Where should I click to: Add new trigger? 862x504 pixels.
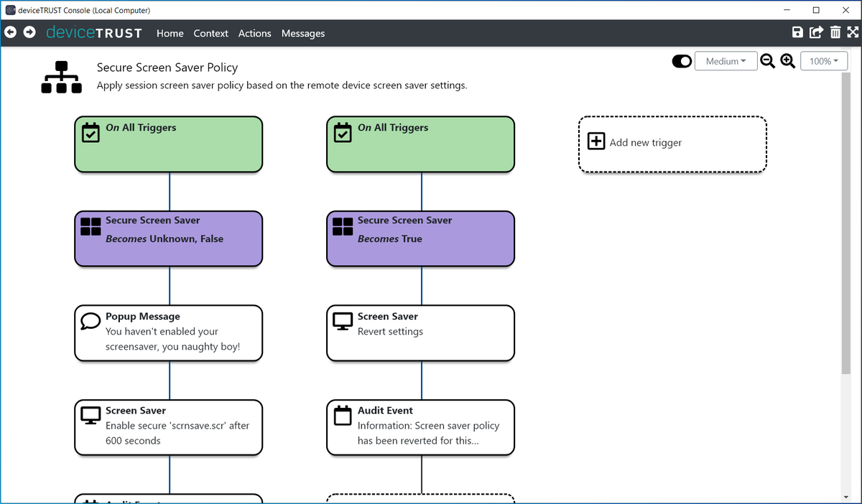(x=672, y=144)
